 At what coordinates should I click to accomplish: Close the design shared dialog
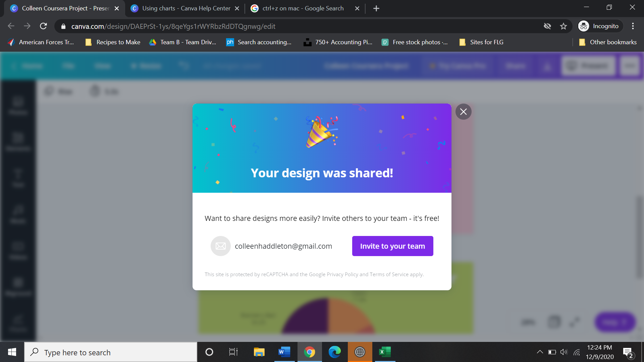click(x=463, y=112)
